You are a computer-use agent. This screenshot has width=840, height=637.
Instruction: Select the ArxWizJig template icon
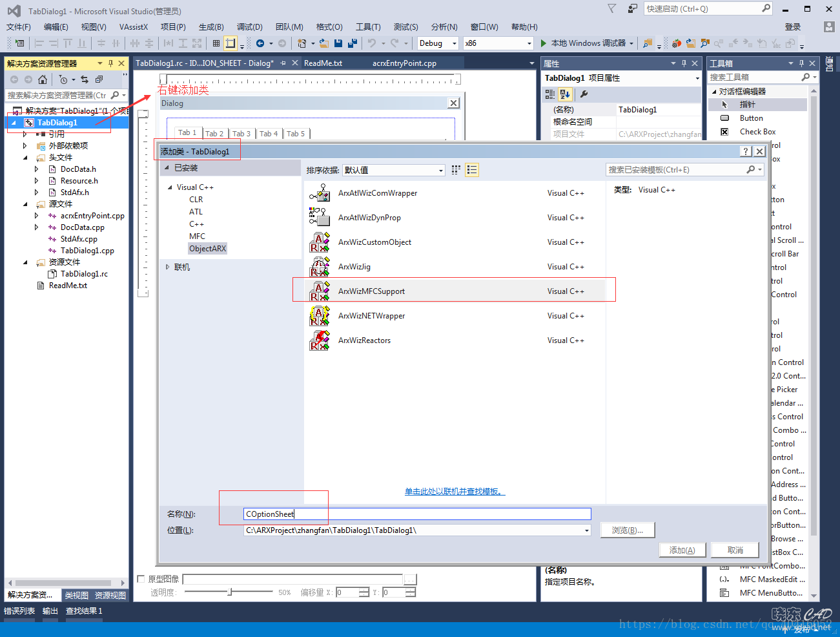tap(320, 266)
